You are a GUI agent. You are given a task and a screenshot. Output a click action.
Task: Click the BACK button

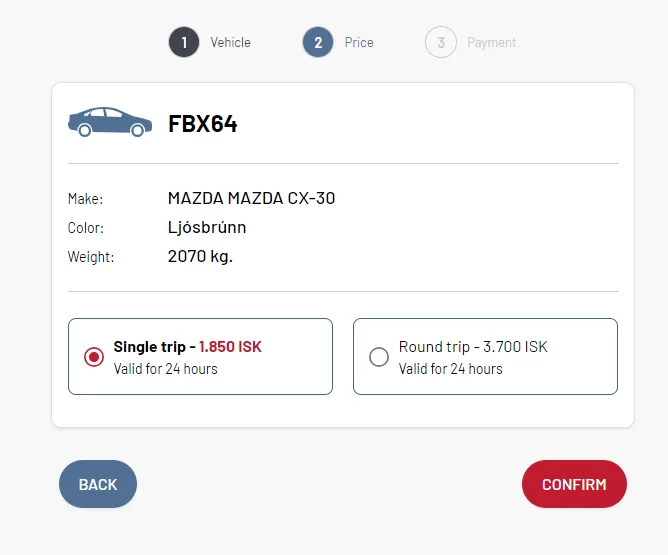pyautogui.click(x=98, y=484)
